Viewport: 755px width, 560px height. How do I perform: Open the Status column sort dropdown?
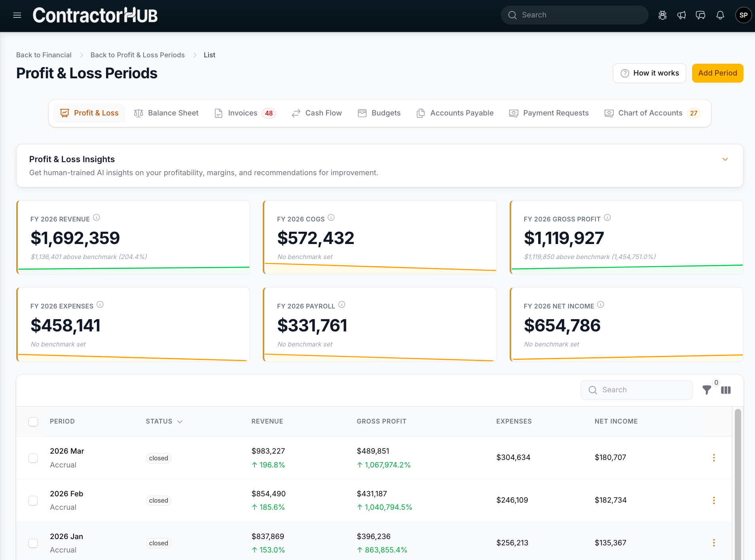pos(180,421)
